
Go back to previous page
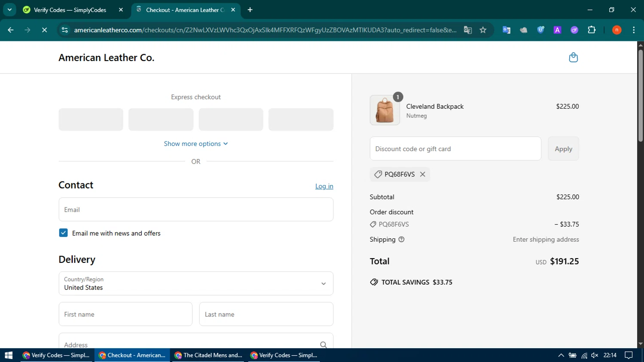pos(11,30)
